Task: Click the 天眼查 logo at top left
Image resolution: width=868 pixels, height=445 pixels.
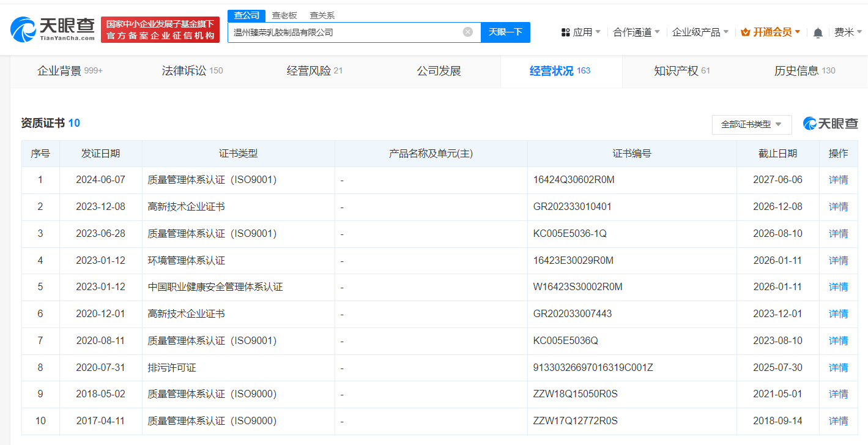Action: coord(53,28)
